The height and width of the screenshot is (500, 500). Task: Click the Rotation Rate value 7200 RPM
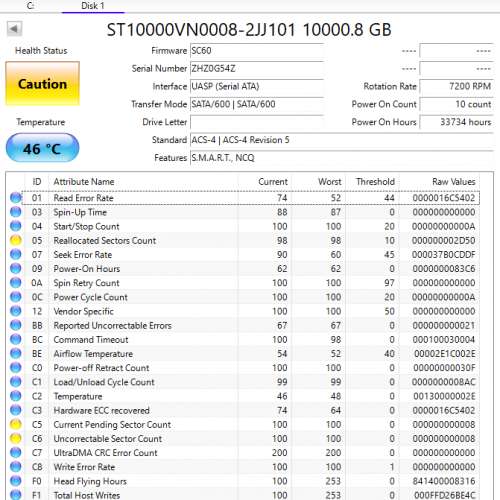click(456, 87)
